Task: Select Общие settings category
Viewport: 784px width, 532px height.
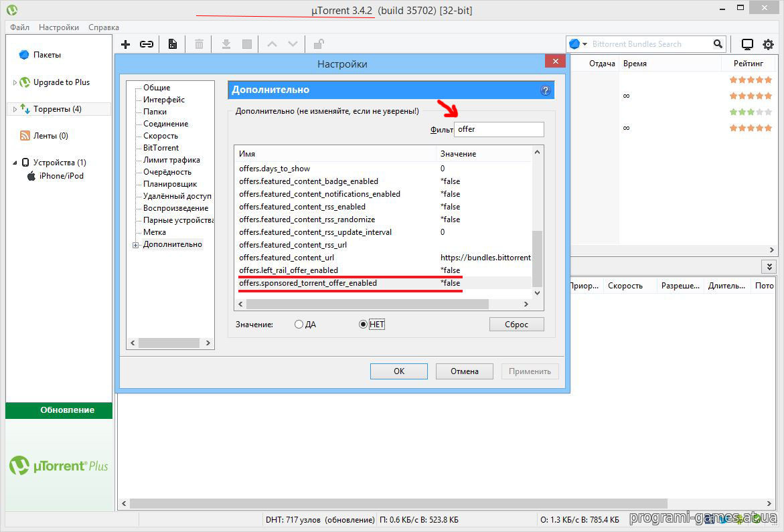Action: click(x=157, y=88)
